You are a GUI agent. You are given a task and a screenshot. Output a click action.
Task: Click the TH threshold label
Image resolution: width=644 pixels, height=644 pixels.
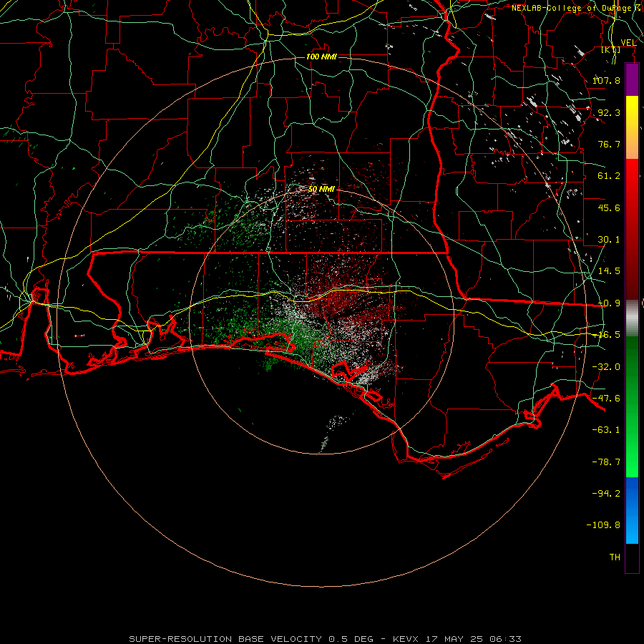point(615,557)
